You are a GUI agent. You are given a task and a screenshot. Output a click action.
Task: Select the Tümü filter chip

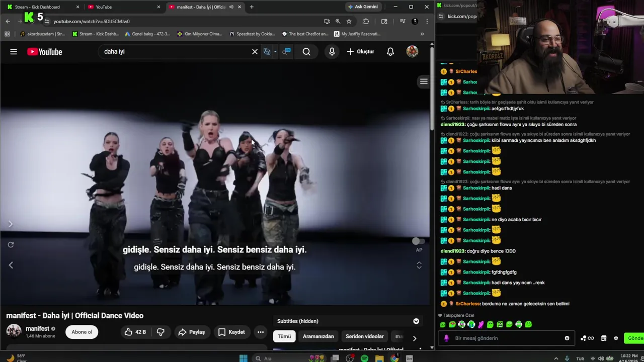(284, 336)
